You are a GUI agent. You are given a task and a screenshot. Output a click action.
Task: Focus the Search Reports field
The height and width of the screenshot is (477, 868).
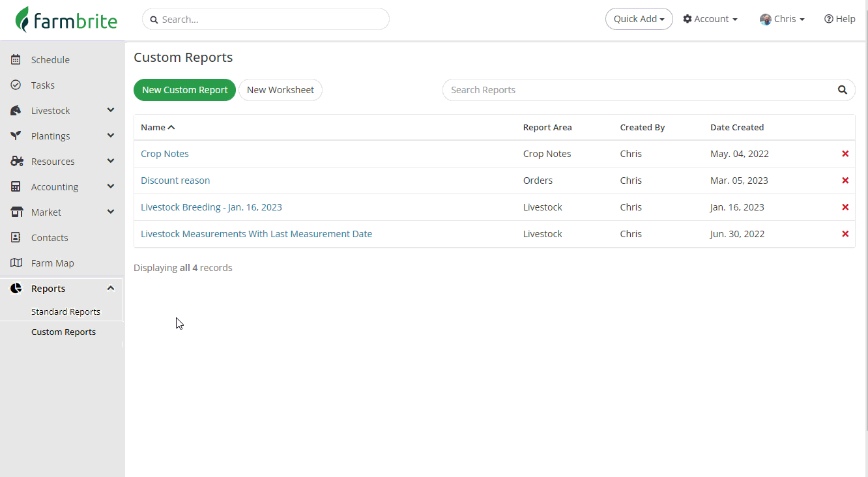point(649,90)
